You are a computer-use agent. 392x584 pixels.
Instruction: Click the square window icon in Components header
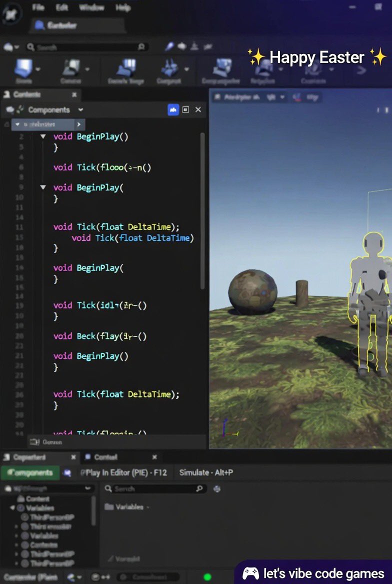185,109
